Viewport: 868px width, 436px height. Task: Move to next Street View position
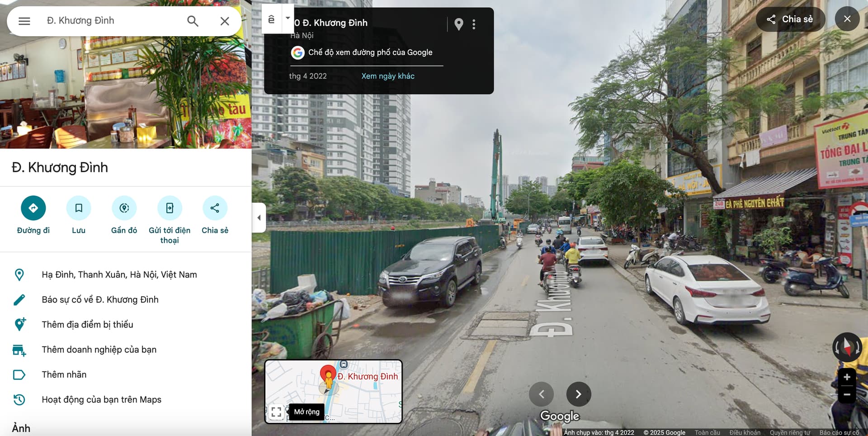click(578, 394)
